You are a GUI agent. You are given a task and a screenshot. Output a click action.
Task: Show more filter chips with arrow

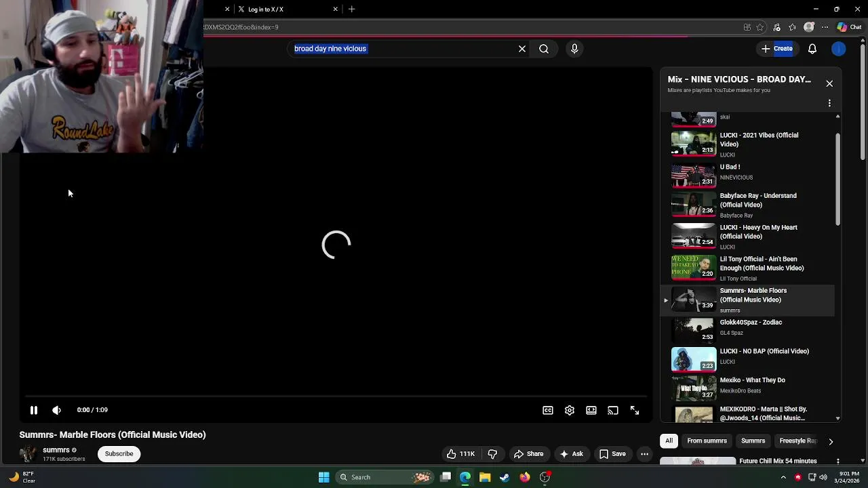tap(831, 442)
